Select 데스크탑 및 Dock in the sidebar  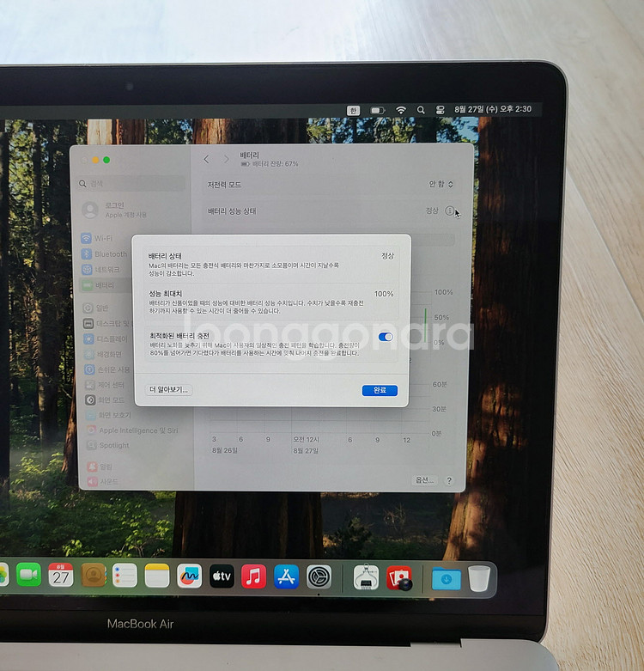click(106, 324)
